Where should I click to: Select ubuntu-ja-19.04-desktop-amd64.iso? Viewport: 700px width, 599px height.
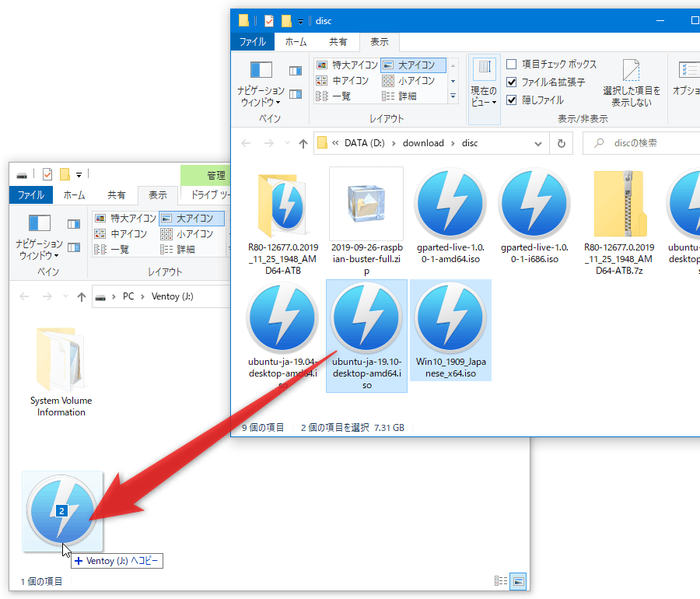282,335
